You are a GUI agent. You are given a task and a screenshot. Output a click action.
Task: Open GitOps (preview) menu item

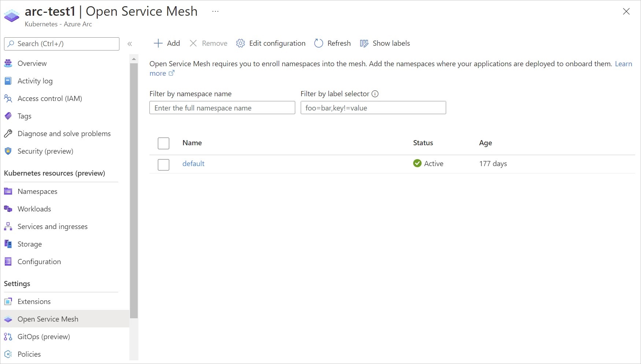[44, 337]
